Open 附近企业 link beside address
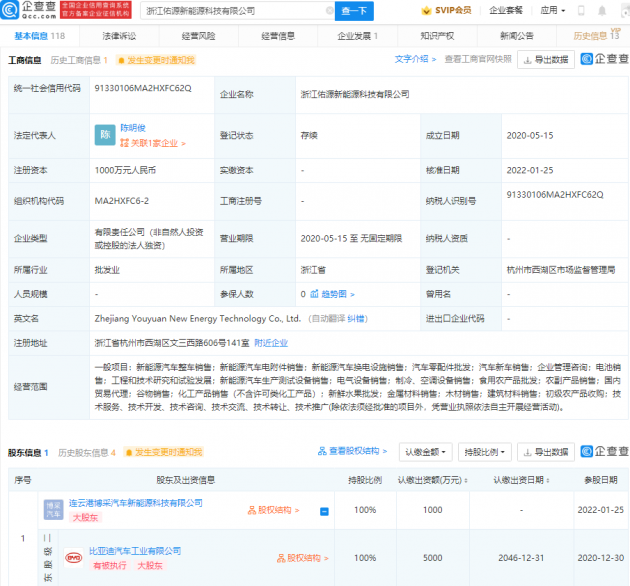 [271, 343]
